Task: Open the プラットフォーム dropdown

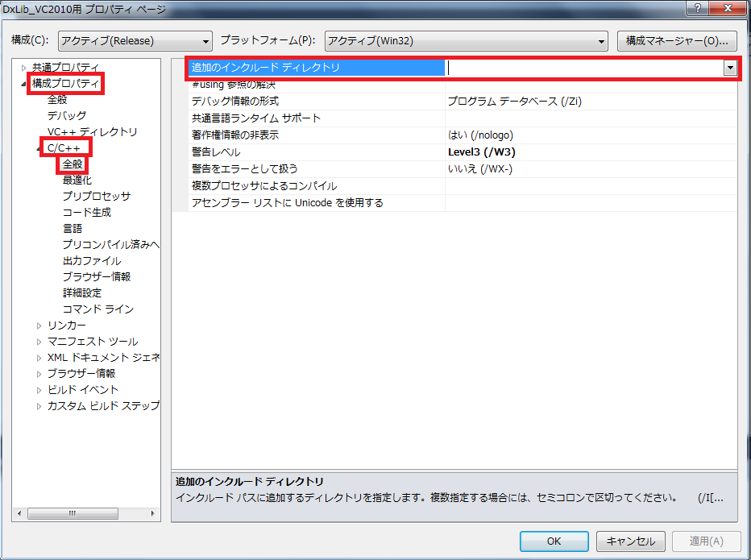Action: pyautogui.click(x=467, y=40)
